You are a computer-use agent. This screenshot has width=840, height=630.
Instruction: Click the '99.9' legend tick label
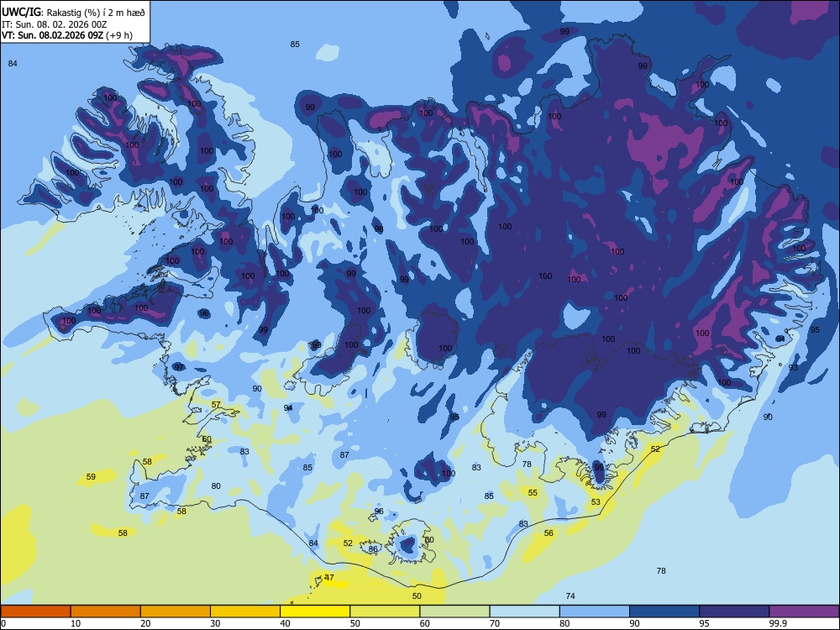[778, 623]
